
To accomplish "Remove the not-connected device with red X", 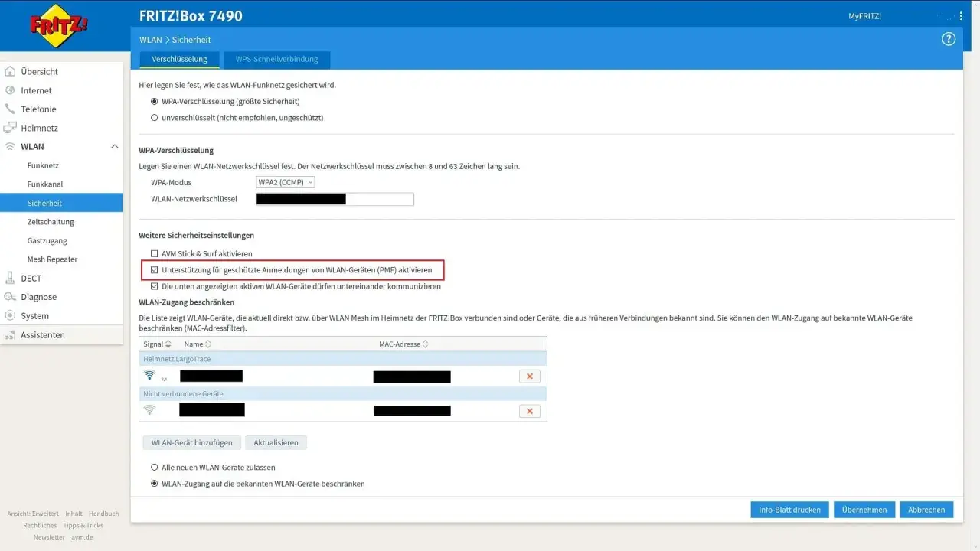I will coord(529,411).
